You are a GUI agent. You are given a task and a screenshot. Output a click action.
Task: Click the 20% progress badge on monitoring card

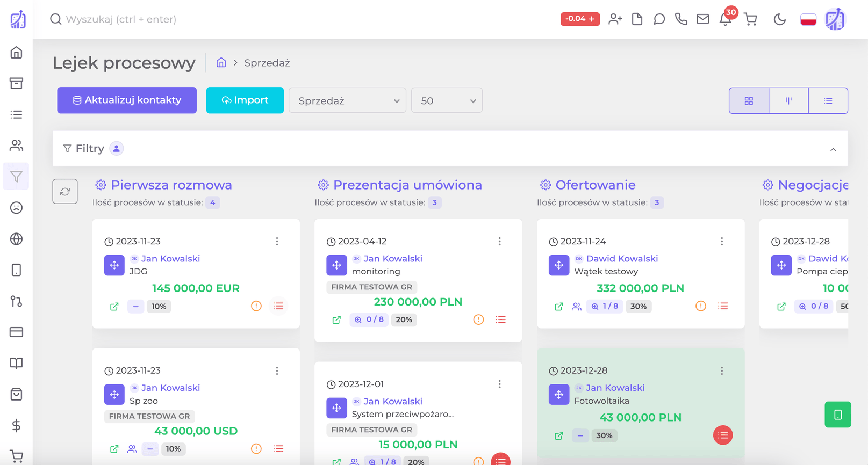click(x=404, y=320)
